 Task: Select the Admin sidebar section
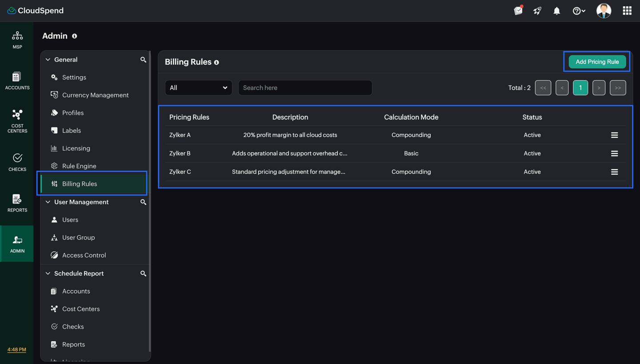click(x=17, y=244)
